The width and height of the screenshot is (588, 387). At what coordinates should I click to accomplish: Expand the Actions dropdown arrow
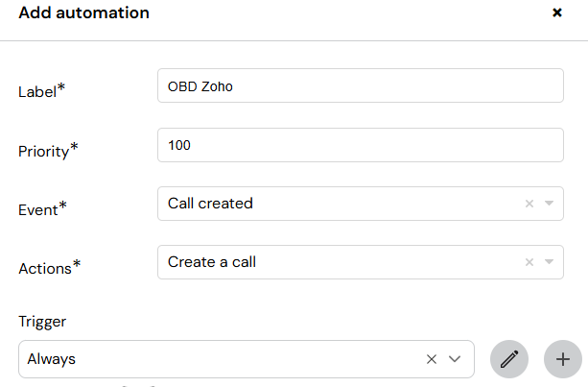click(549, 262)
